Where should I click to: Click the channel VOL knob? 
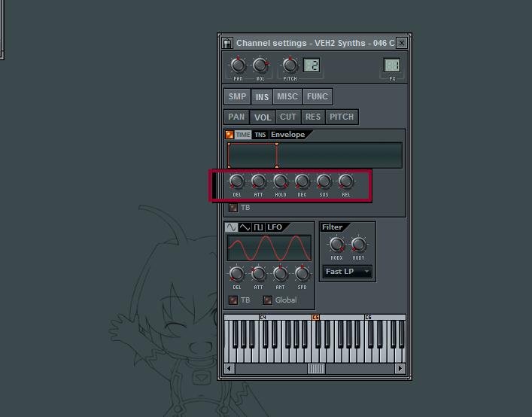click(260, 65)
